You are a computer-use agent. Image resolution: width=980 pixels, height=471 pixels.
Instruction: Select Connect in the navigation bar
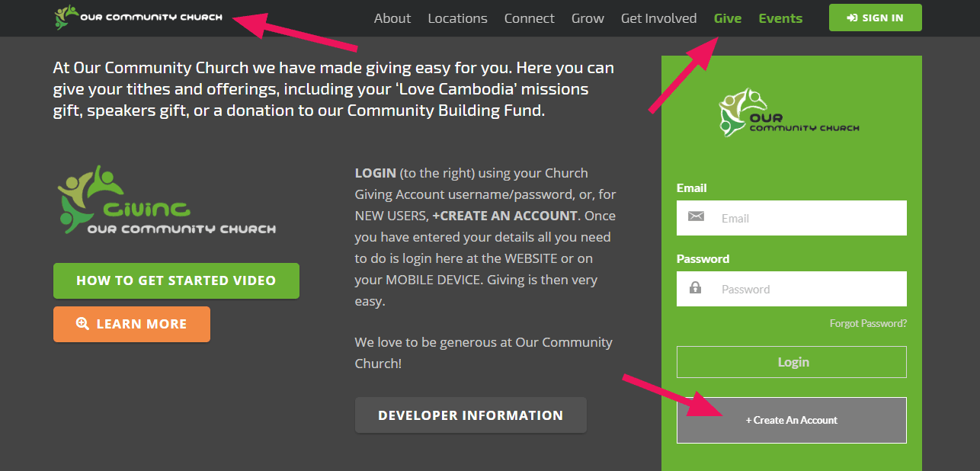530,18
